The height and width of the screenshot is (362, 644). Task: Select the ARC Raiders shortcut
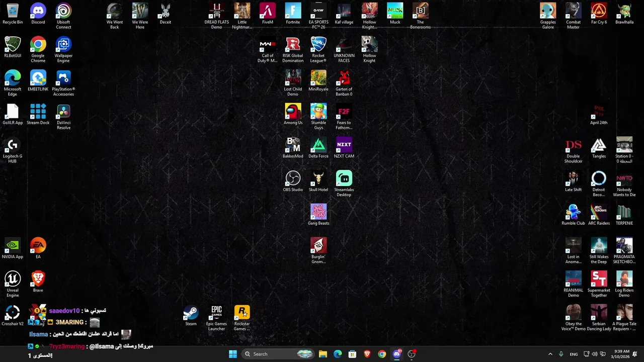point(599,215)
